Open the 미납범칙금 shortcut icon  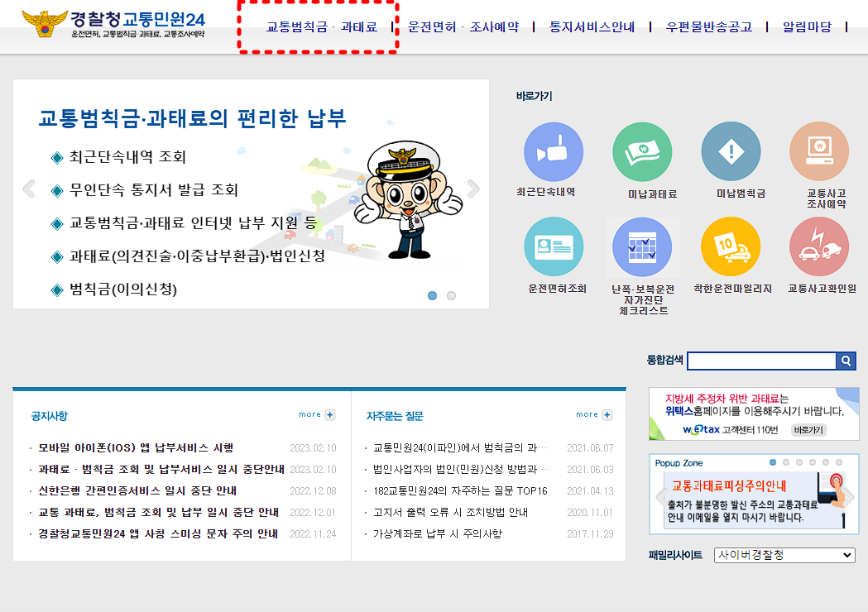731,151
